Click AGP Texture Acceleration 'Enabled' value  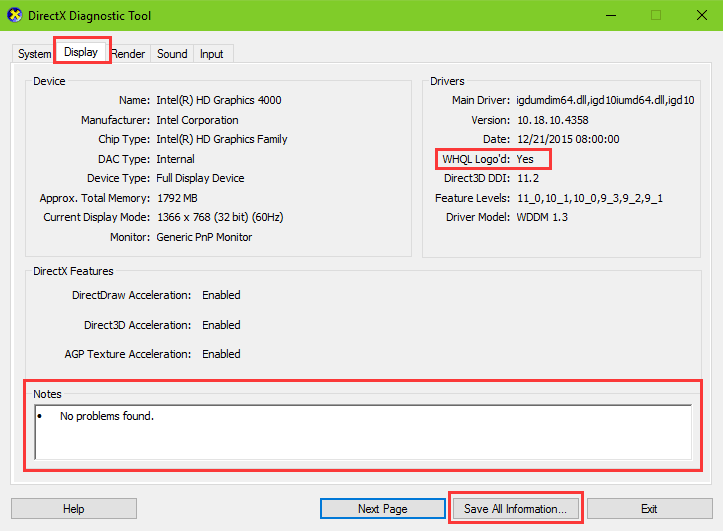[221, 354]
